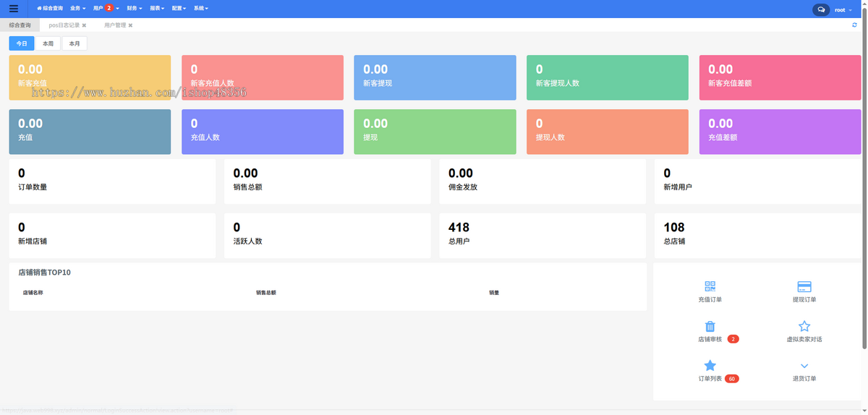This screenshot has height=415, width=868.
Task: Close the 用户管理 tab
Action: [130, 25]
